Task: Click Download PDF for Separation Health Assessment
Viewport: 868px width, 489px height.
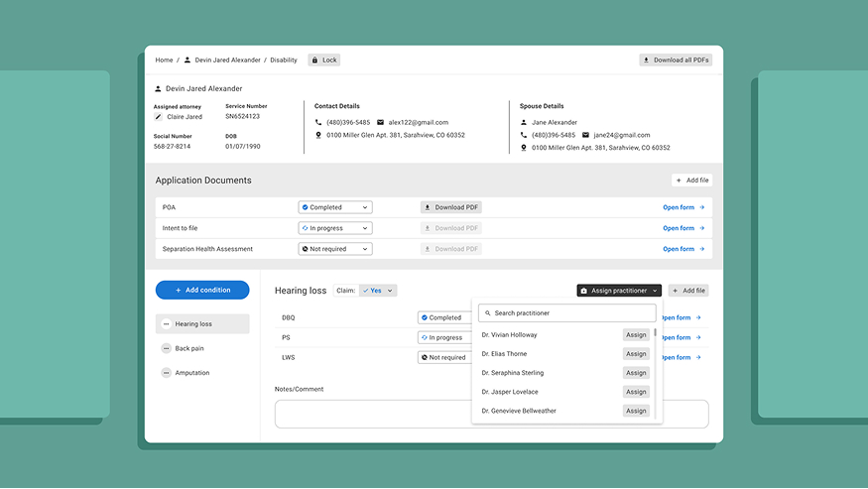Action: click(451, 249)
